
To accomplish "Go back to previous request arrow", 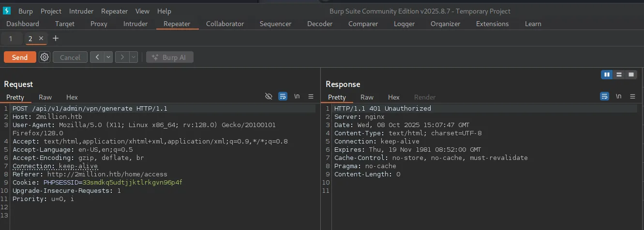I will 97,57.
